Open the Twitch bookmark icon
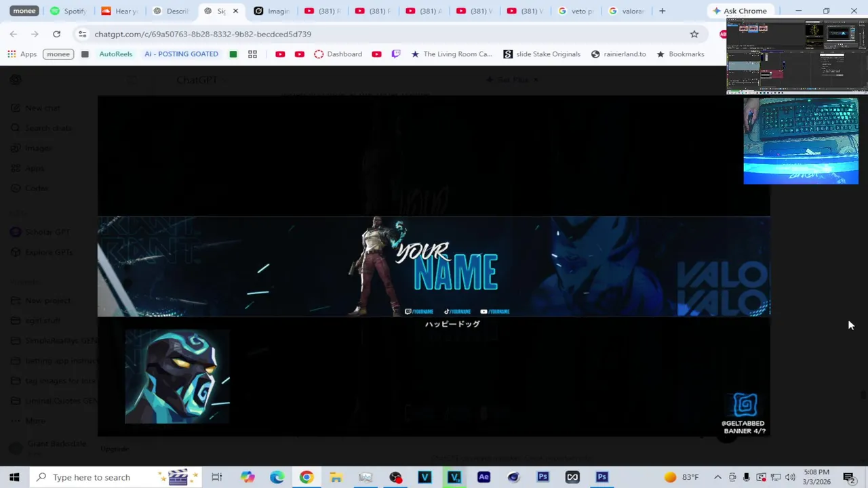The height and width of the screenshot is (488, 868). [x=396, y=54]
